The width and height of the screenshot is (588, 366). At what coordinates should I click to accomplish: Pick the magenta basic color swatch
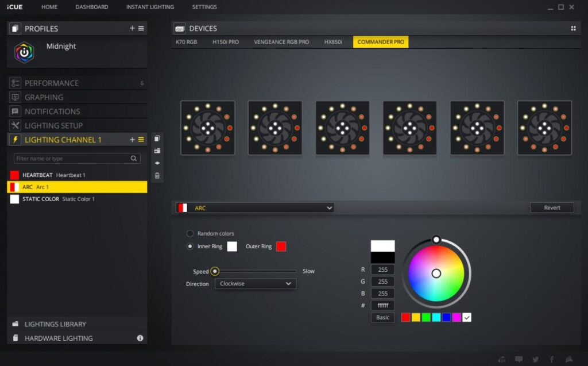(x=457, y=317)
